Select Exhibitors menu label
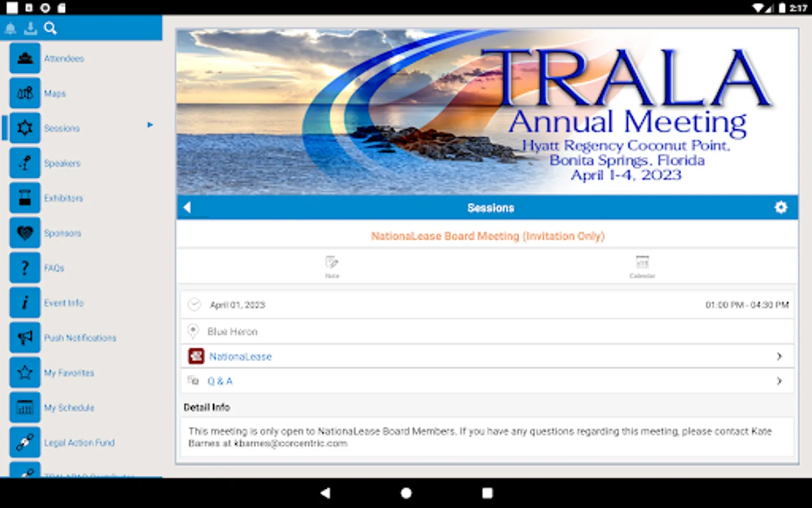Image resolution: width=812 pixels, height=508 pixels. coord(63,198)
